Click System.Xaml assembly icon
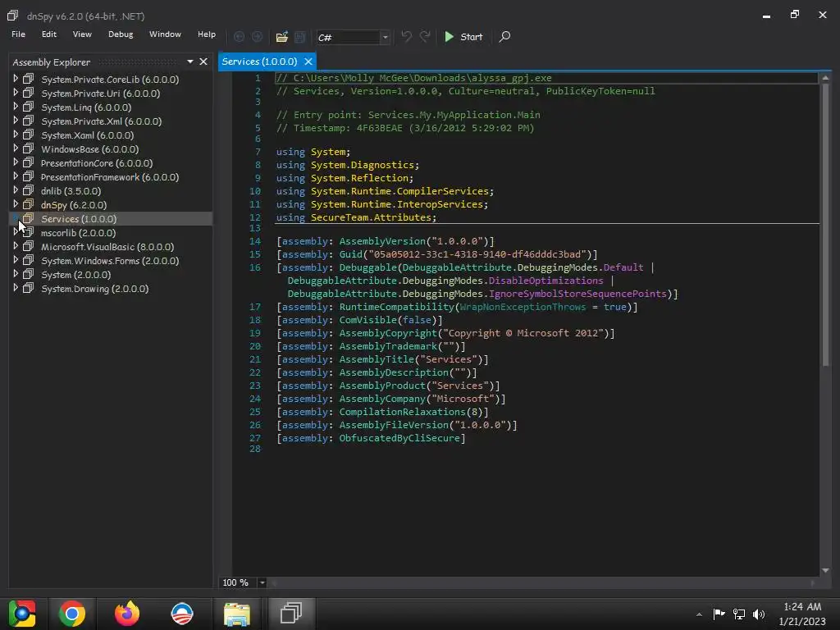The image size is (840, 630). pyautogui.click(x=29, y=135)
